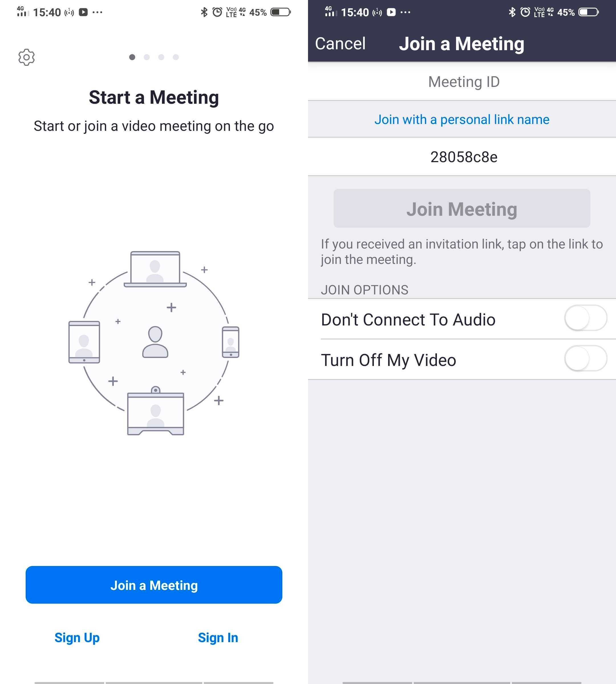Image resolution: width=616 pixels, height=684 pixels.
Task: Click the fourth carousel page dot
Action: tap(175, 57)
